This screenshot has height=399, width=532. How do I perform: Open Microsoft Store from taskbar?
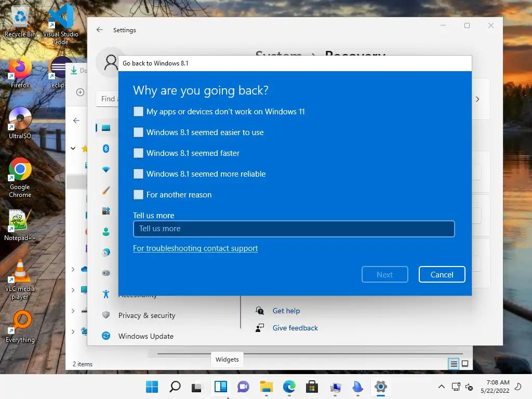312,387
